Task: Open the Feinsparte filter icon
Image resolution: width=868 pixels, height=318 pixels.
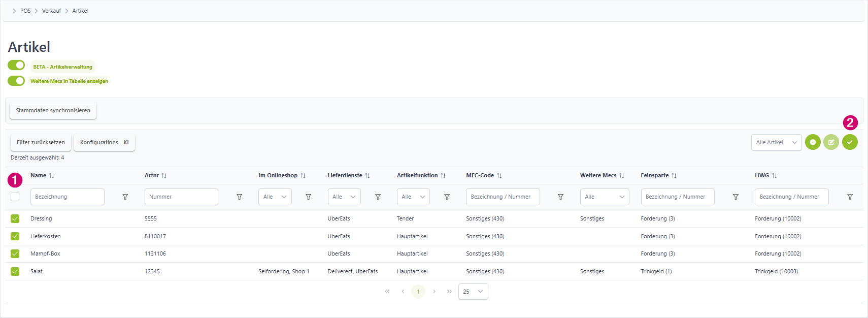Action: tap(736, 197)
